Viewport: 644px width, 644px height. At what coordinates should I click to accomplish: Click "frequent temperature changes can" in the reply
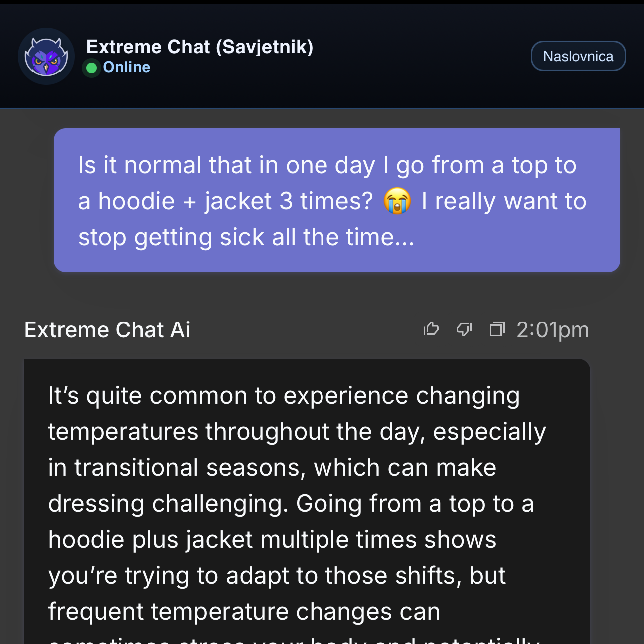click(x=244, y=612)
